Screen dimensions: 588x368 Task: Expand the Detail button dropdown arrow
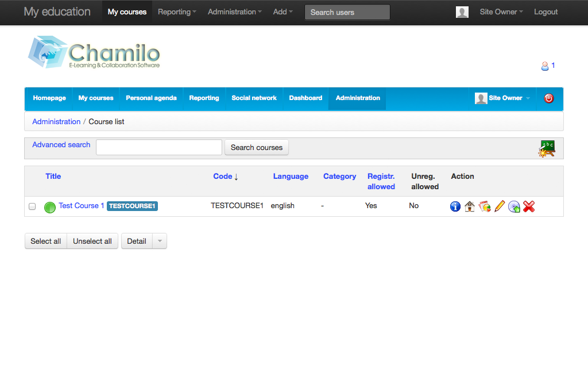(160, 241)
